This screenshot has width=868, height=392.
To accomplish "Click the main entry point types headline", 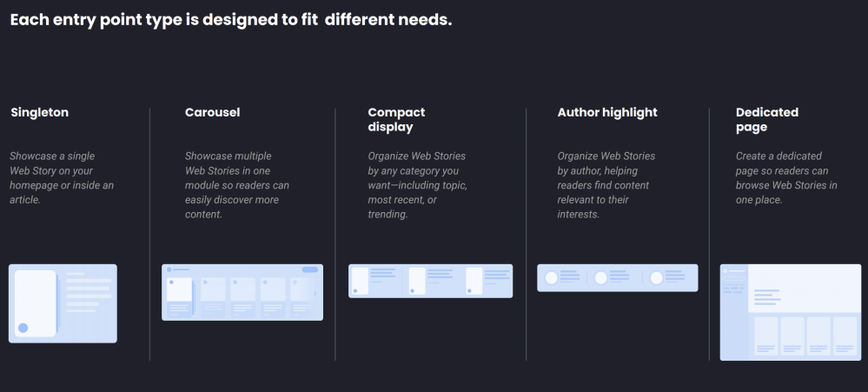I will tap(231, 19).
